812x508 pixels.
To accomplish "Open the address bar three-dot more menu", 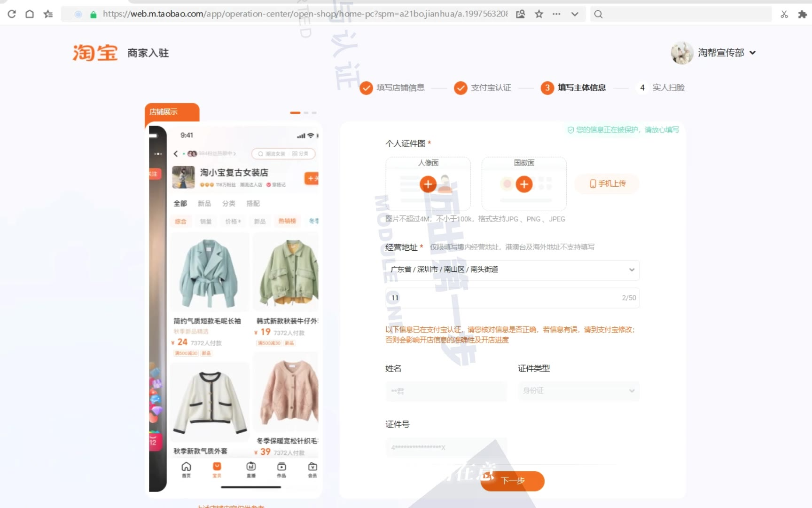I will point(556,14).
